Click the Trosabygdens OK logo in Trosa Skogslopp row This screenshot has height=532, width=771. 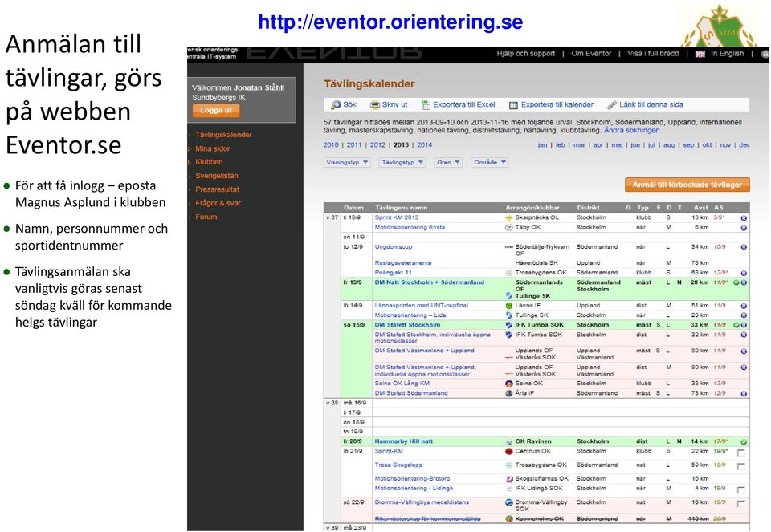point(509,465)
